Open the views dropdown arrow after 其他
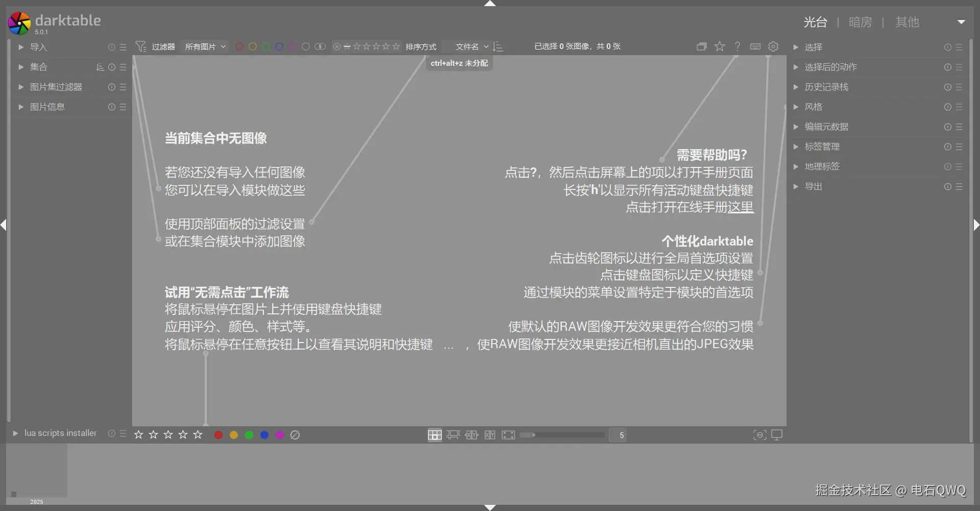 click(962, 22)
